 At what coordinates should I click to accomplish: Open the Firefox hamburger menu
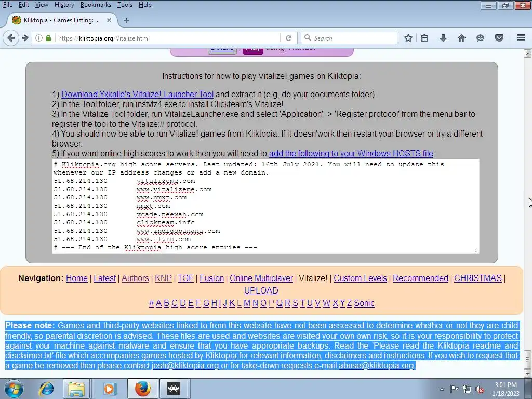click(521, 38)
